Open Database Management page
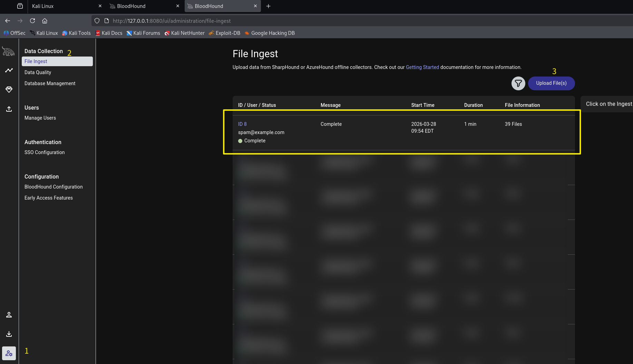 [x=50, y=83]
